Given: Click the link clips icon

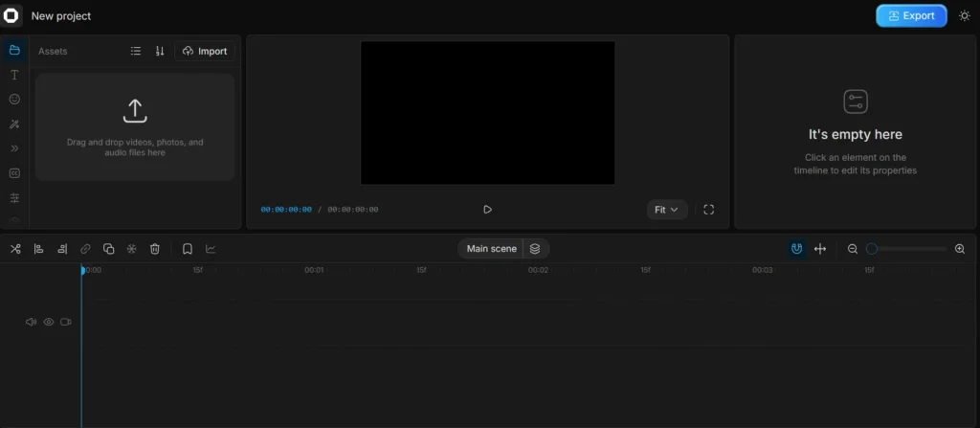Looking at the screenshot, I should tap(85, 249).
